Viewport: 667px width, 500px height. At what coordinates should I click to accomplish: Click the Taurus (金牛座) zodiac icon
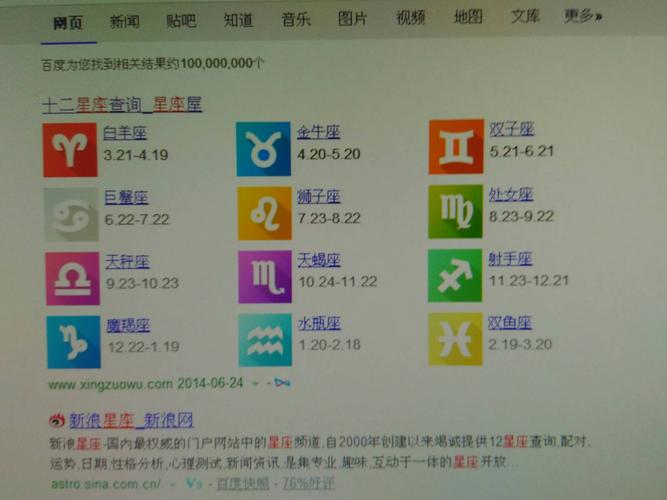click(x=264, y=150)
